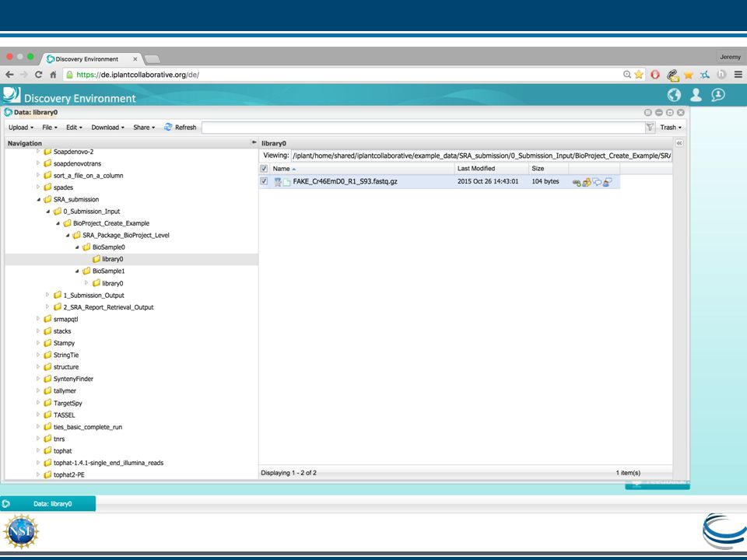Click the Viewing path field
747x560 pixels.
coord(481,156)
